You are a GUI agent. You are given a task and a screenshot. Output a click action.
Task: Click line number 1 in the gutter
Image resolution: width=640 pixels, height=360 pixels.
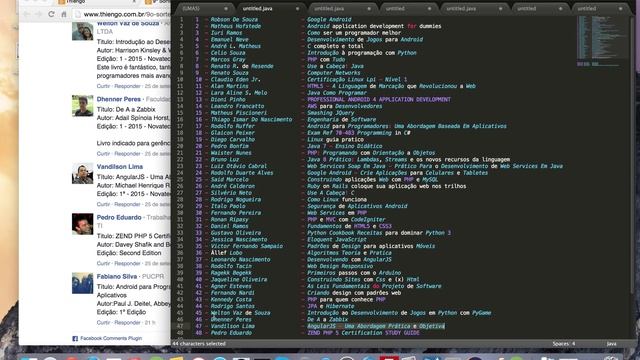[182, 19]
